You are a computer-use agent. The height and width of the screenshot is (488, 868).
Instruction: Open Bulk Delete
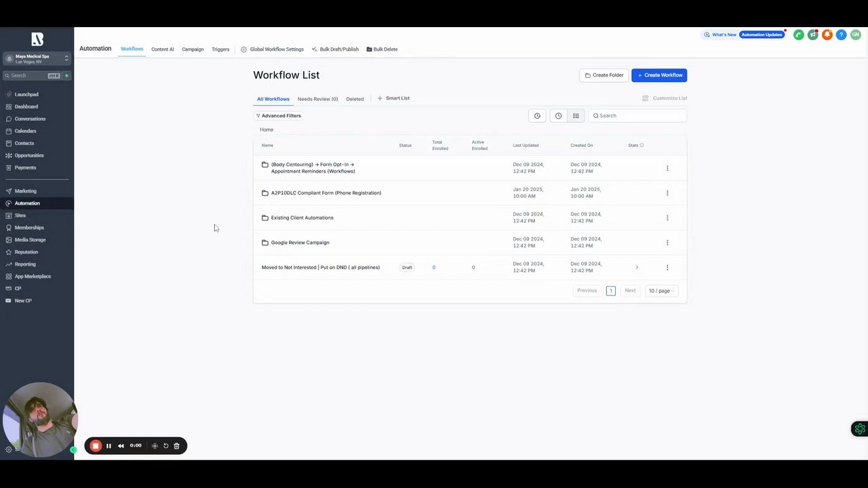[382, 49]
